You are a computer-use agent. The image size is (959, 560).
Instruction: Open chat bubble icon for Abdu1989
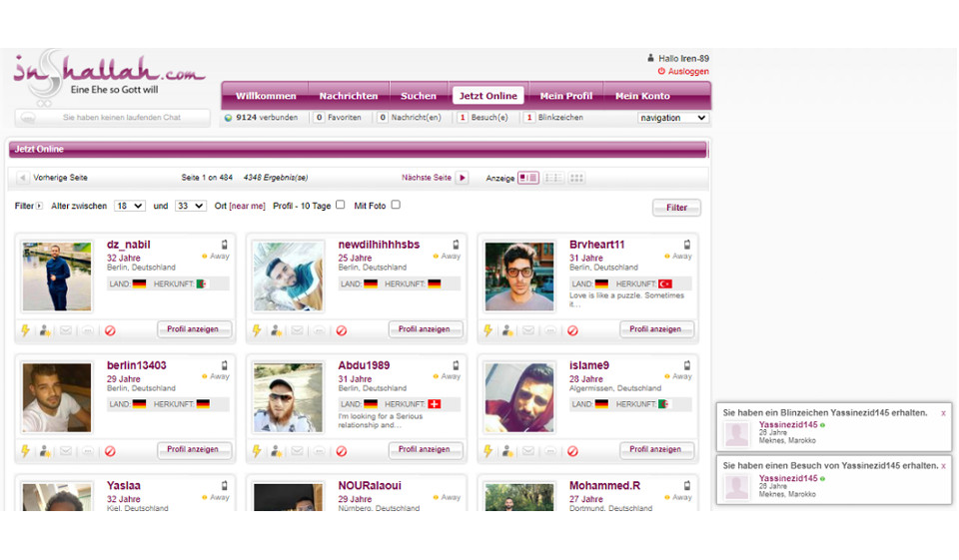point(318,451)
